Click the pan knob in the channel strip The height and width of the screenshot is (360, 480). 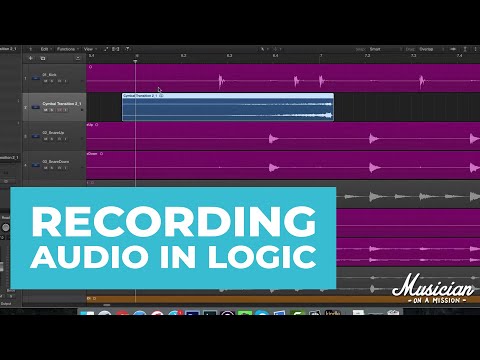pyautogui.click(x=5, y=228)
